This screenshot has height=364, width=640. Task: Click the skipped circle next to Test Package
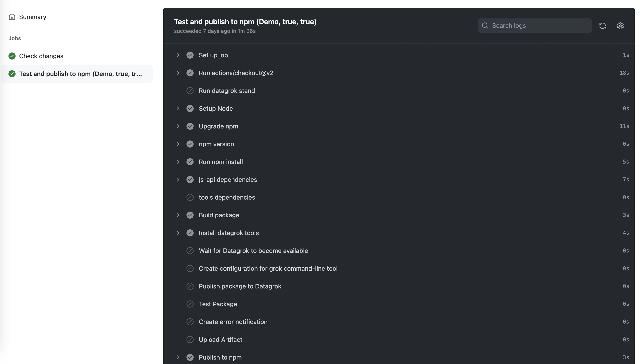tap(190, 304)
